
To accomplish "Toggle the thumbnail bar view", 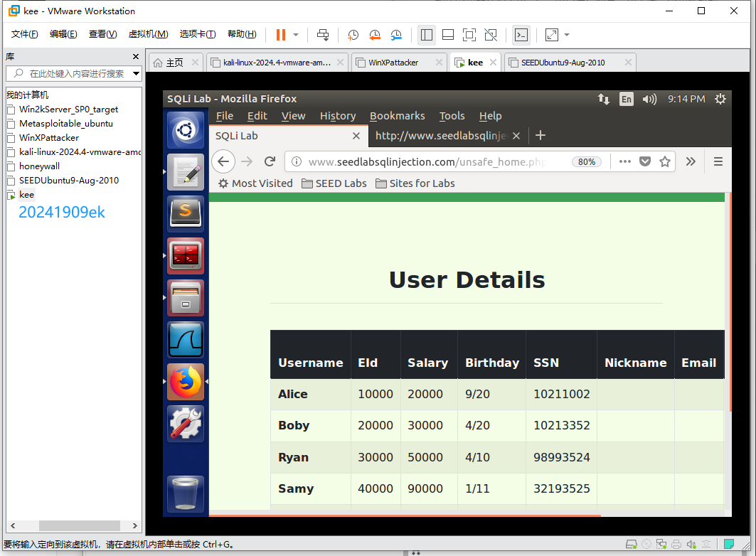I will [x=448, y=35].
